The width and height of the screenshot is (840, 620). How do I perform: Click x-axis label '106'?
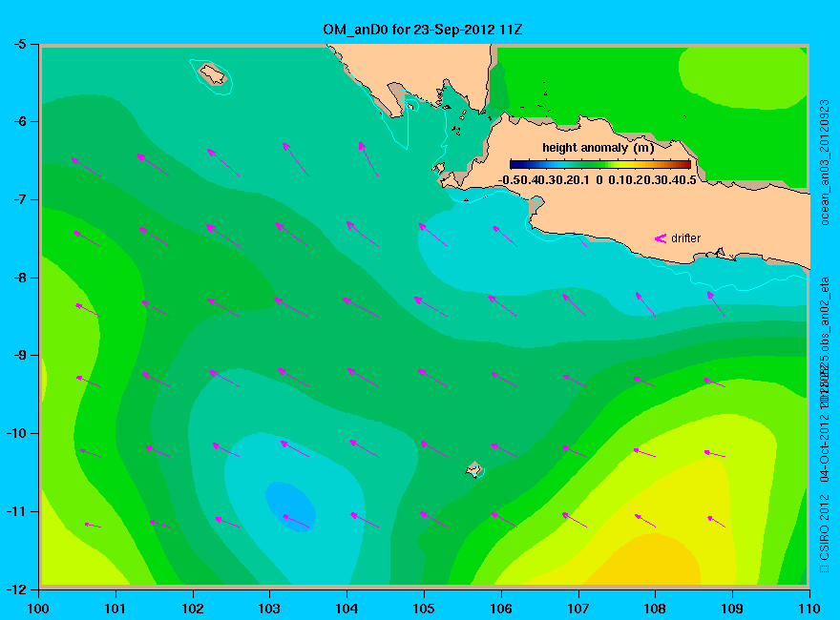501,609
